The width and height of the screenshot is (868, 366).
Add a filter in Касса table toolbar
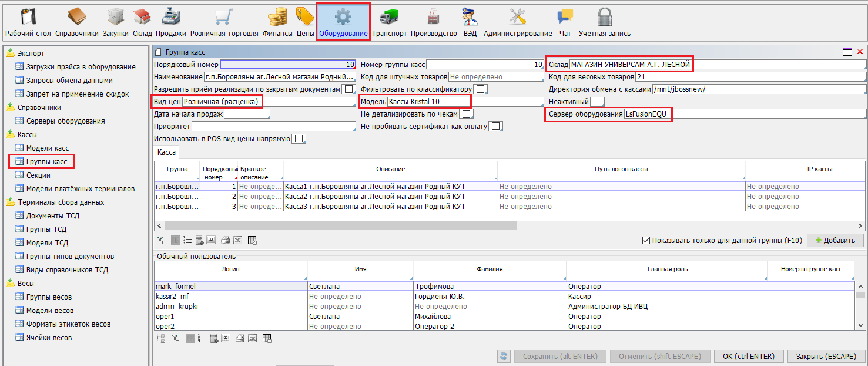pos(160,240)
